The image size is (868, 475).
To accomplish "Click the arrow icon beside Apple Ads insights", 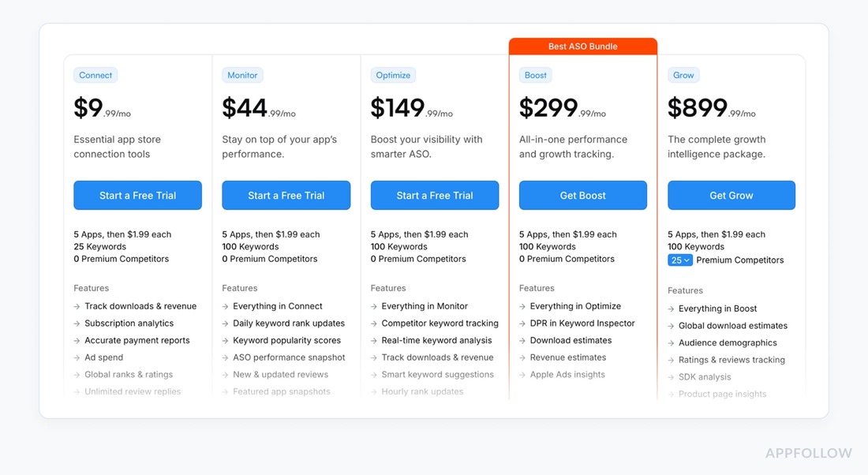I will pos(522,375).
